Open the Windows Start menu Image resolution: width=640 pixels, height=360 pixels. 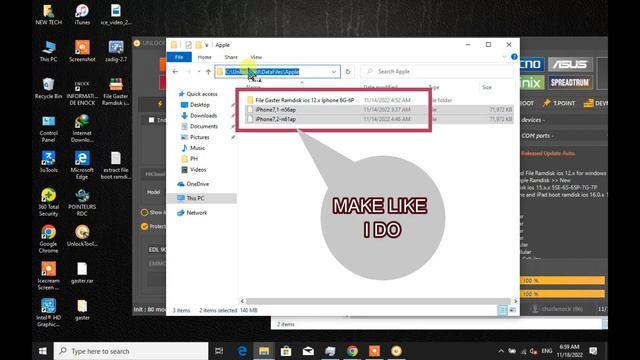coord(42,351)
